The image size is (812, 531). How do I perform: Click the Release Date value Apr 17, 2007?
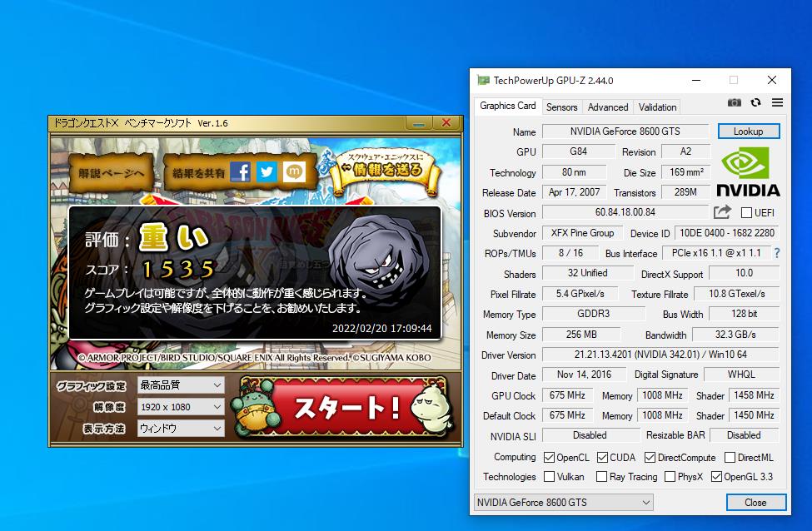(x=575, y=192)
